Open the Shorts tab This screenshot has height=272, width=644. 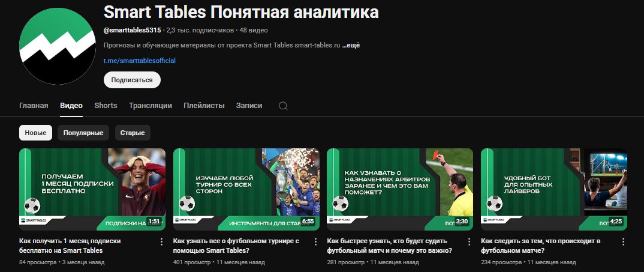(x=106, y=106)
